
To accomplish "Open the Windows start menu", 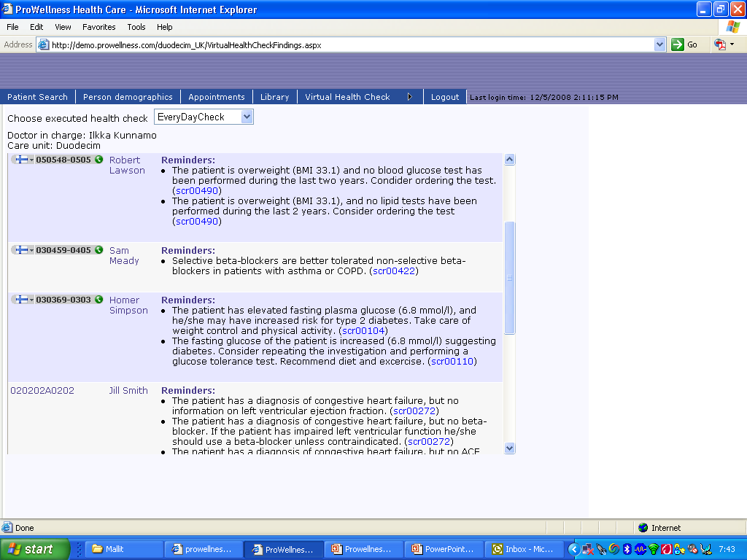I will click(x=34, y=549).
